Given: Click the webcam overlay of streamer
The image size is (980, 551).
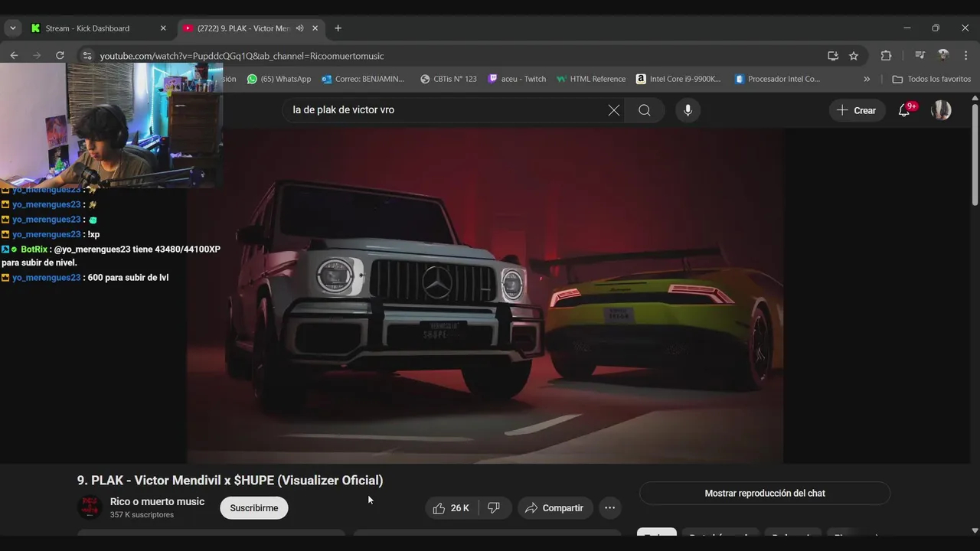Looking at the screenshot, I should (x=112, y=125).
